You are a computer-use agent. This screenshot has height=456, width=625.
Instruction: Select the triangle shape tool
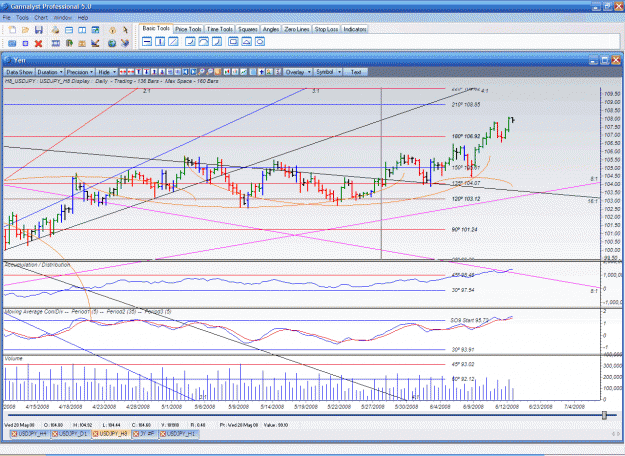(247, 41)
